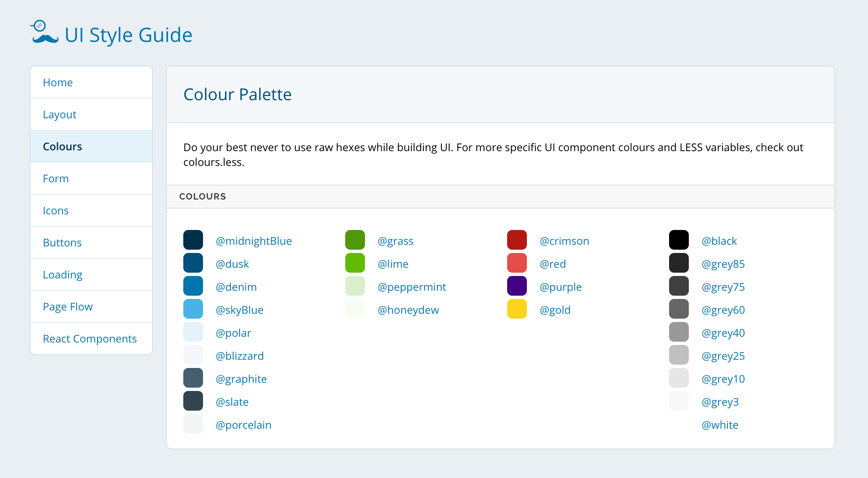868x478 pixels.
Task: Click the @peppermint variable link
Action: (412, 287)
